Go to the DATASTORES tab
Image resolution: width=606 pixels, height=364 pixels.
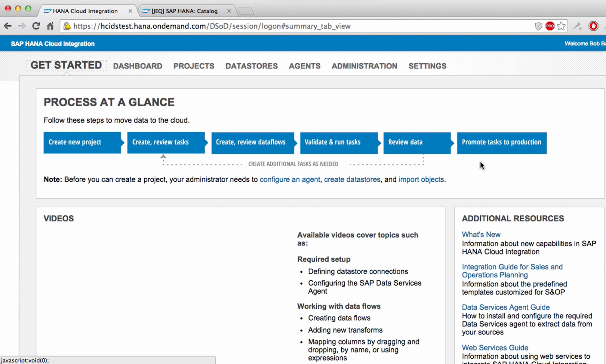coord(251,66)
